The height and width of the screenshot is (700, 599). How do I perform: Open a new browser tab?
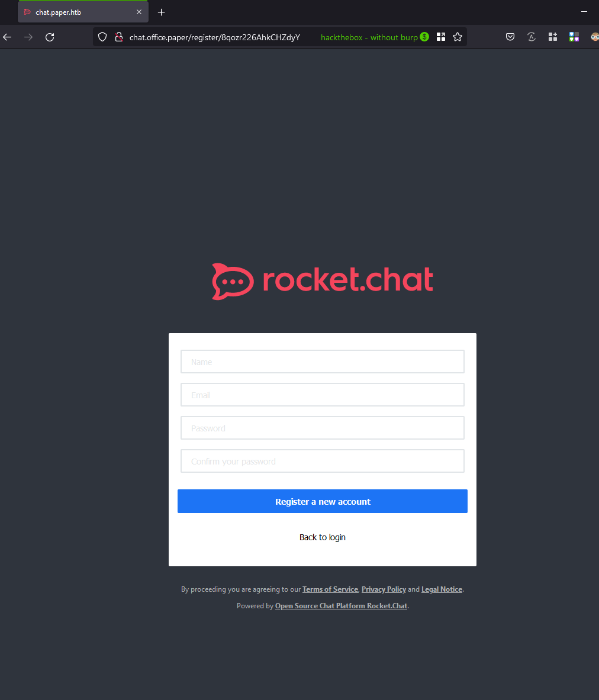tap(161, 12)
